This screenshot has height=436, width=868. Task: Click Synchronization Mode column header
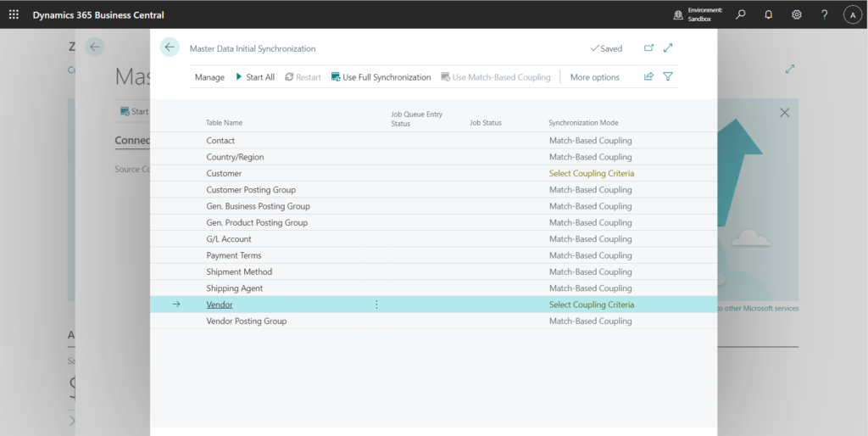[x=583, y=122]
